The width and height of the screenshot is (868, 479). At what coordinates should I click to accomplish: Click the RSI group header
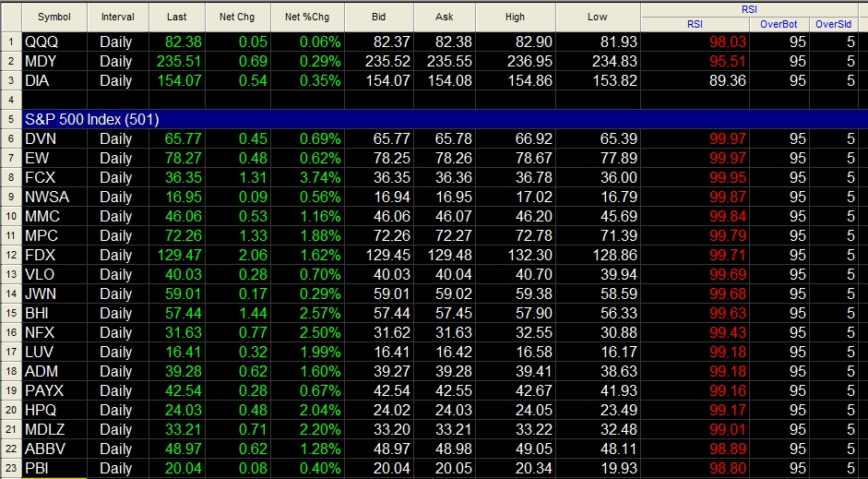[x=750, y=9]
